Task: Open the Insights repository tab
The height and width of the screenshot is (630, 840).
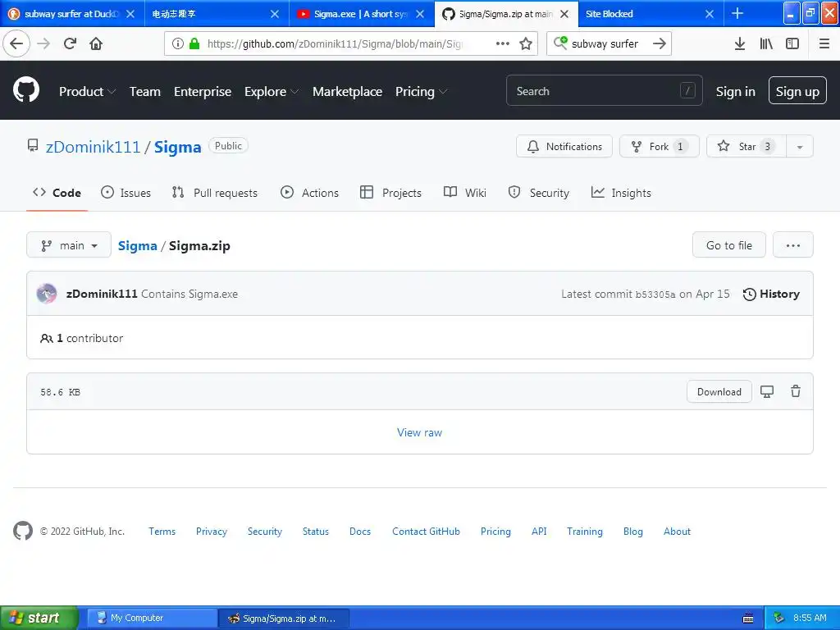Action: tap(621, 193)
